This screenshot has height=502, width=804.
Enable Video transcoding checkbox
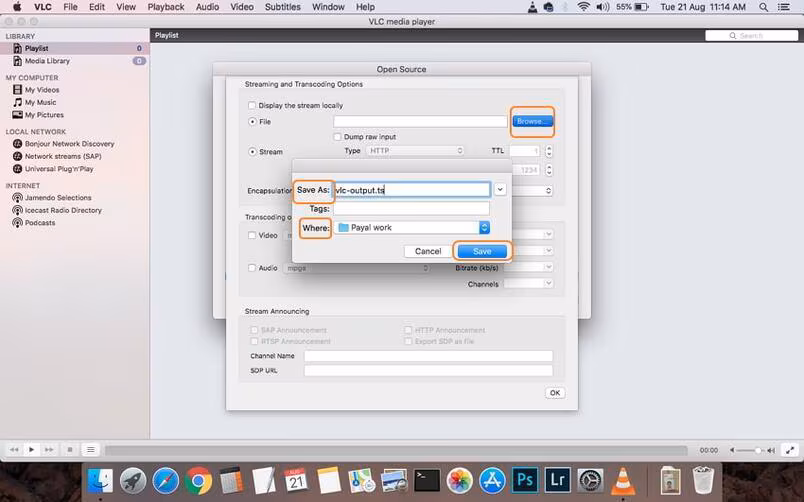tap(252, 235)
